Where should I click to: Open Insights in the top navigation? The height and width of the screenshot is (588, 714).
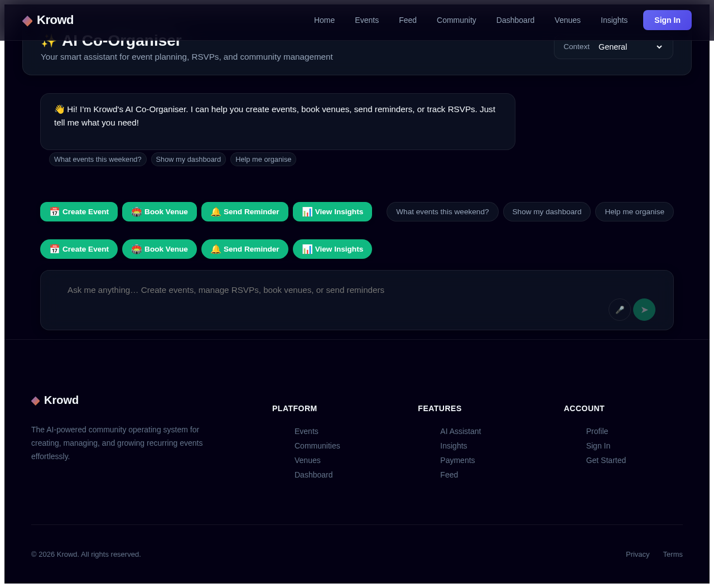coord(614,20)
